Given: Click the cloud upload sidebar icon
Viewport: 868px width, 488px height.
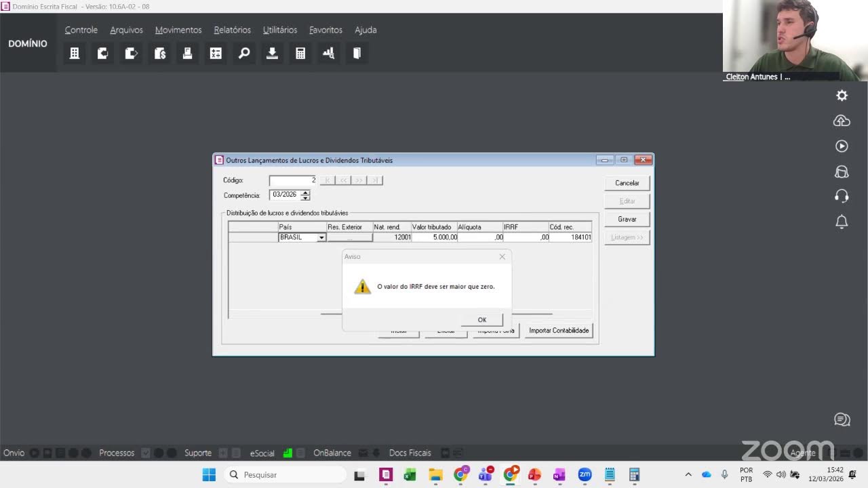Looking at the screenshot, I should click(x=842, y=121).
